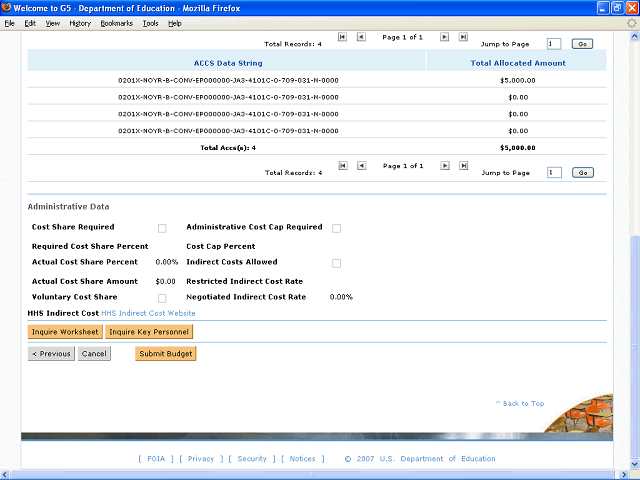640x480 pixels.
Task: Toggle Indirect Costs Allowed checkbox
Action: click(x=336, y=263)
